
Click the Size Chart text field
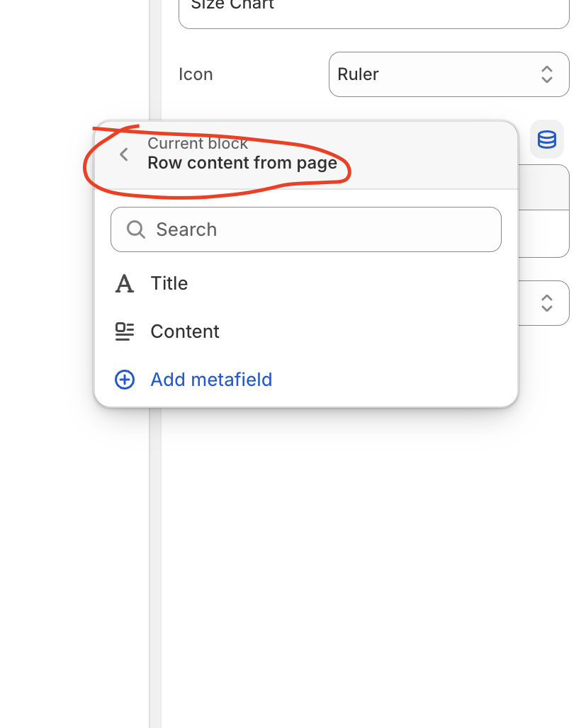[373, 11]
